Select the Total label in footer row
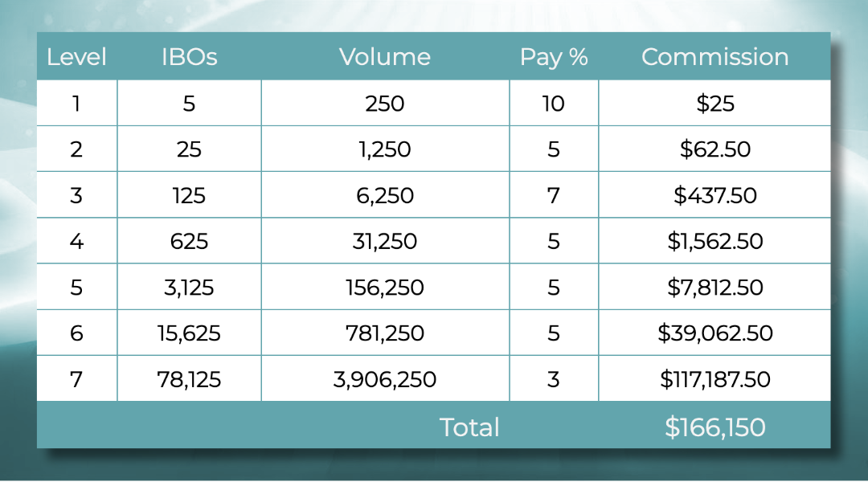The width and height of the screenshot is (868, 482). [x=469, y=427]
